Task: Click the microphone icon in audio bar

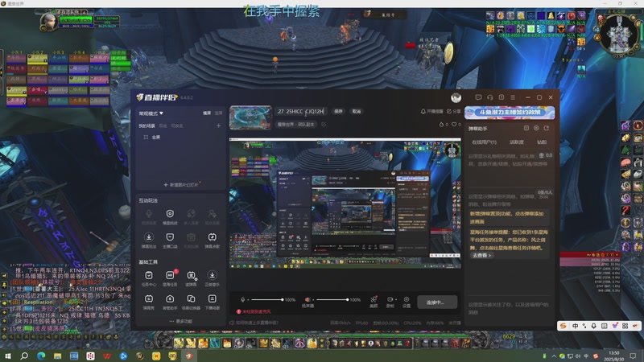Action: 243,299
